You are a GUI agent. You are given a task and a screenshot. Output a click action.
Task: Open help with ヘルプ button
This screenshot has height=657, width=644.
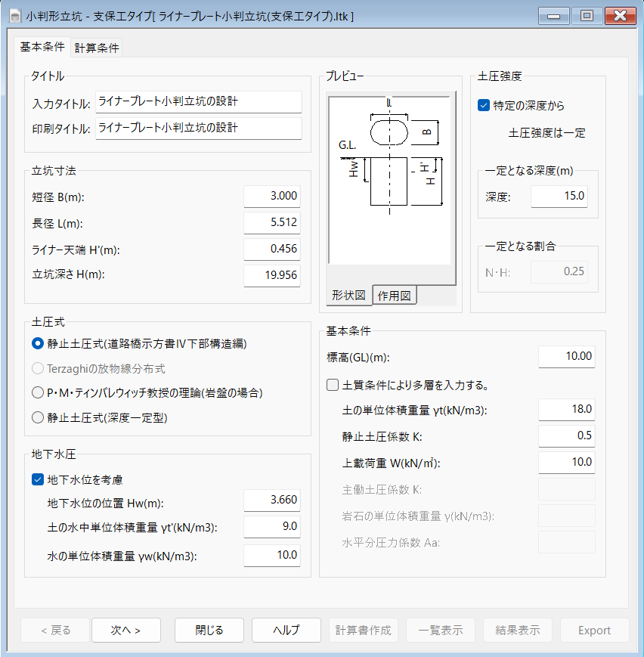[x=286, y=630]
